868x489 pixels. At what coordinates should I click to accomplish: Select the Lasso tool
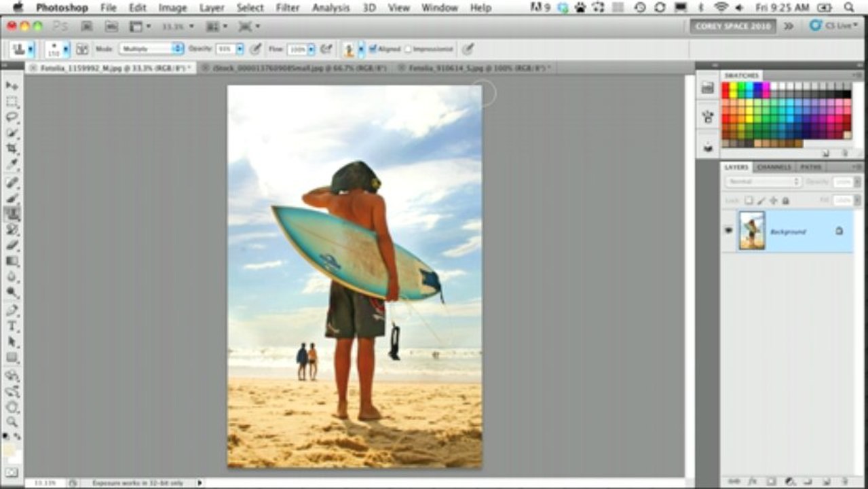point(12,117)
